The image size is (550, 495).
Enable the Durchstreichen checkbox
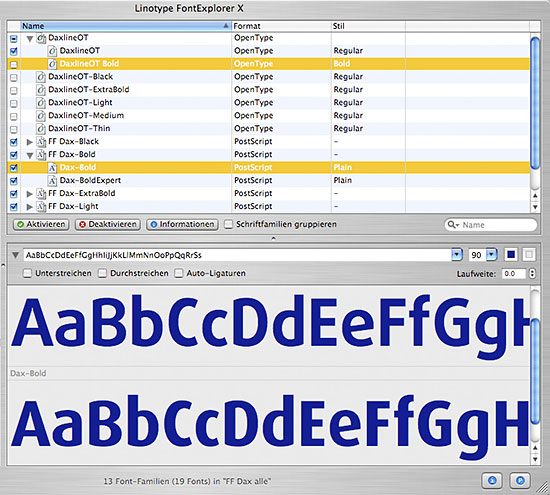point(102,273)
